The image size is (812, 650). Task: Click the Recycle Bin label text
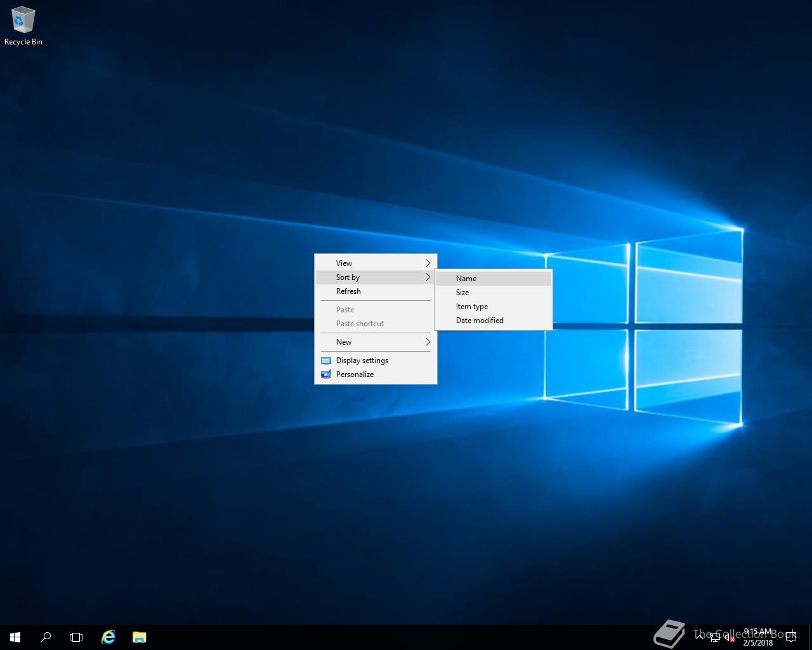pos(23,42)
